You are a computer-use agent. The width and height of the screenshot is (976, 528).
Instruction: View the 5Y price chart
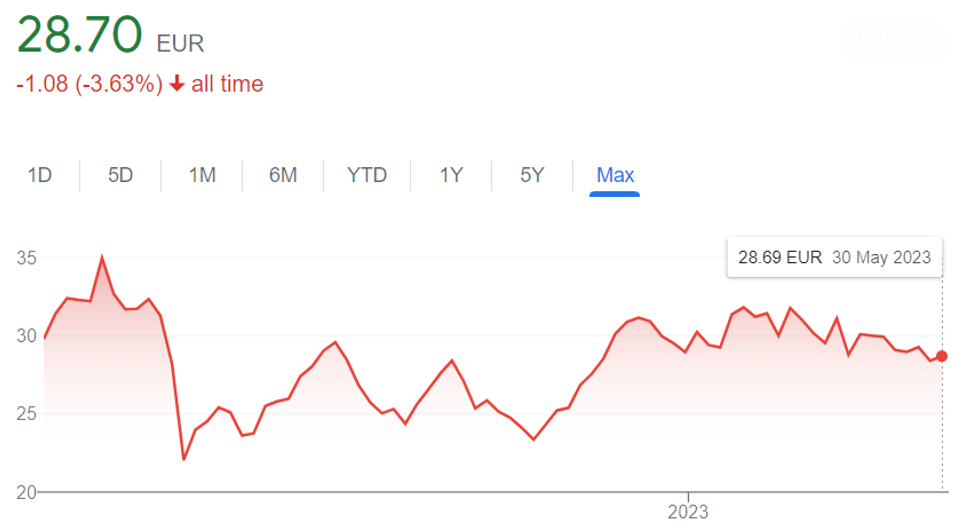click(x=532, y=176)
